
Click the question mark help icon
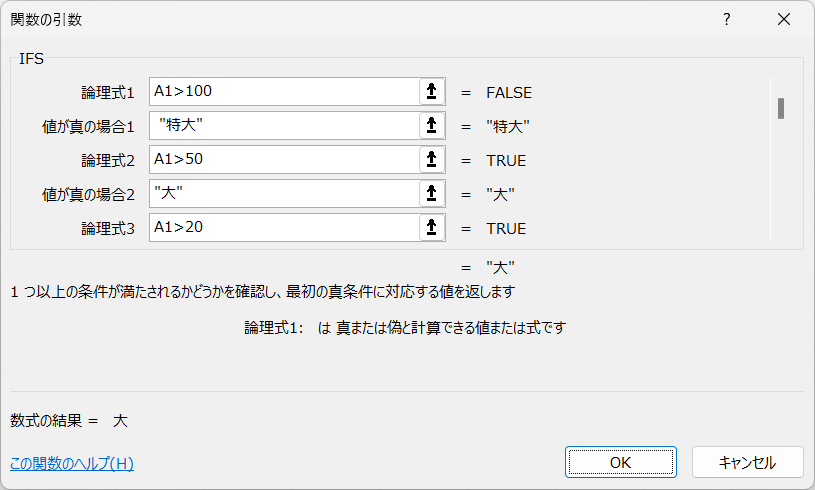727,20
